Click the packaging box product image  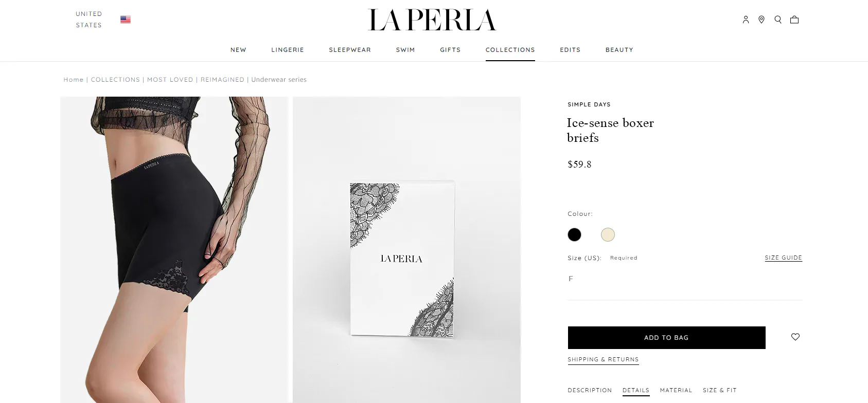tap(406, 250)
